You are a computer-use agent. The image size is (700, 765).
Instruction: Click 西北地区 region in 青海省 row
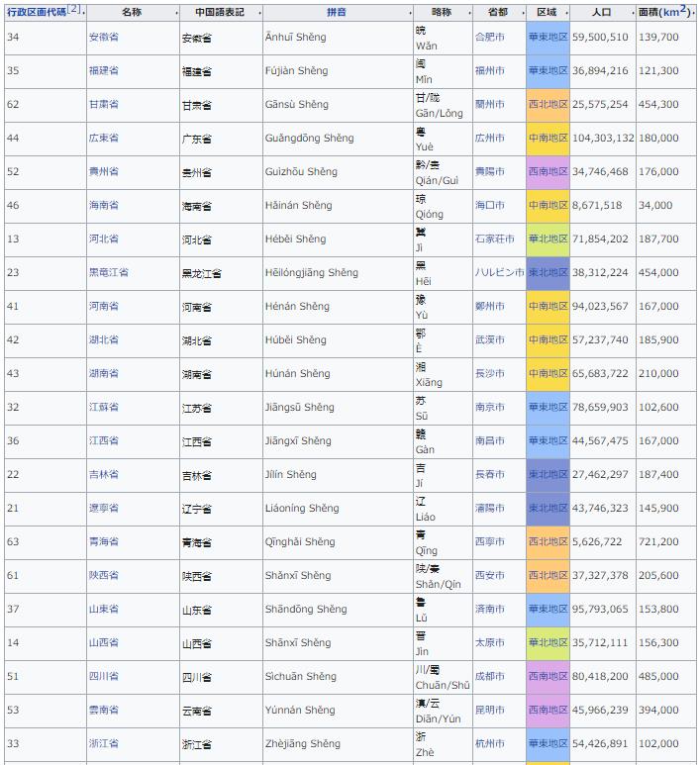(x=548, y=542)
